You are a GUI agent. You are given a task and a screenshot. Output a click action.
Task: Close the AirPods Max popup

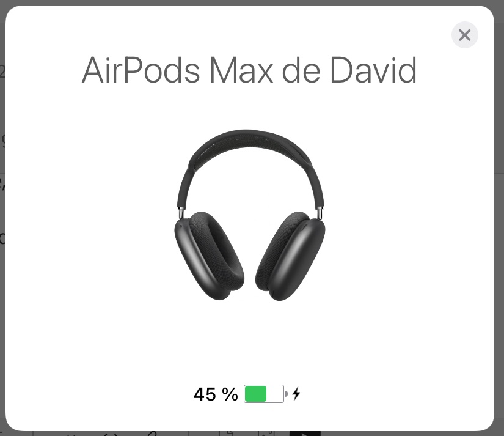464,35
